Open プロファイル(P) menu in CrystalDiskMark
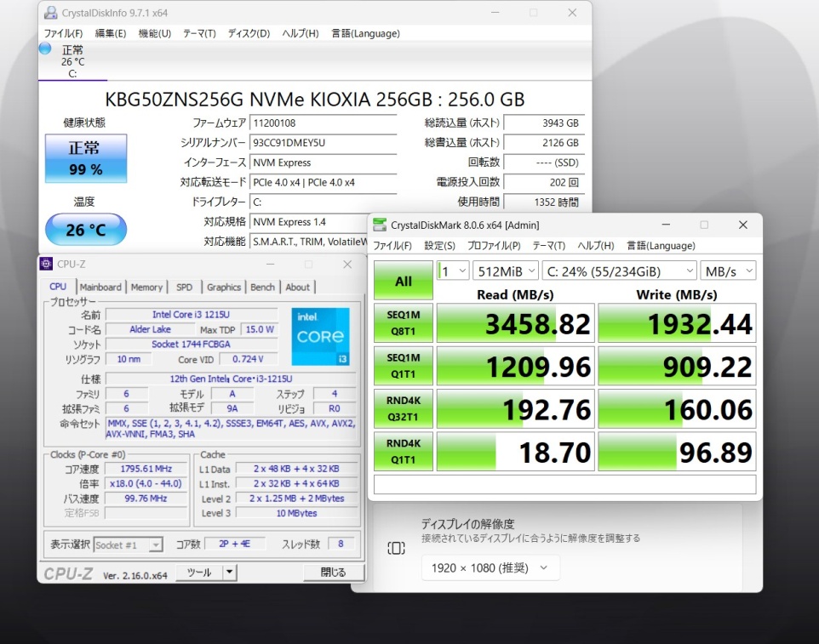Image resolution: width=819 pixels, height=644 pixels. point(494,246)
